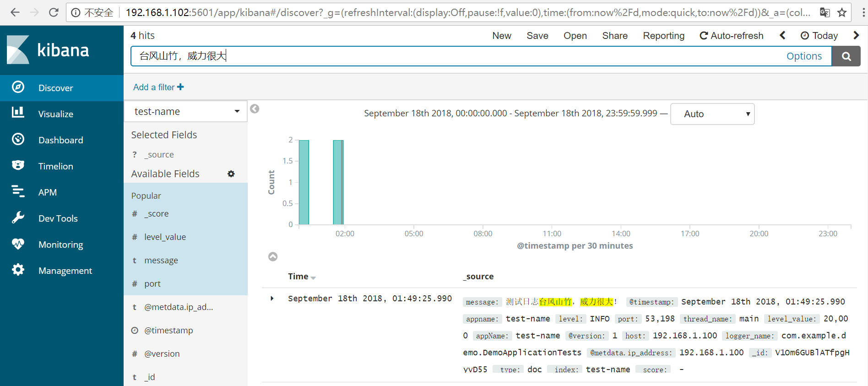The width and height of the screenshot is (868, 386).
Task: Click the 4 hits count
Action: (142, 36)
